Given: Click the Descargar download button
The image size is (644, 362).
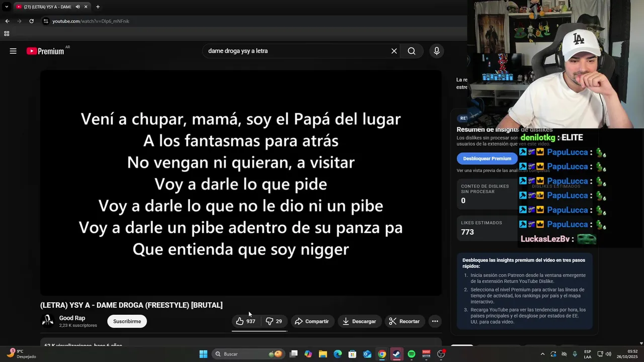Looking at the screenshot, I should (x=359, y=321).
